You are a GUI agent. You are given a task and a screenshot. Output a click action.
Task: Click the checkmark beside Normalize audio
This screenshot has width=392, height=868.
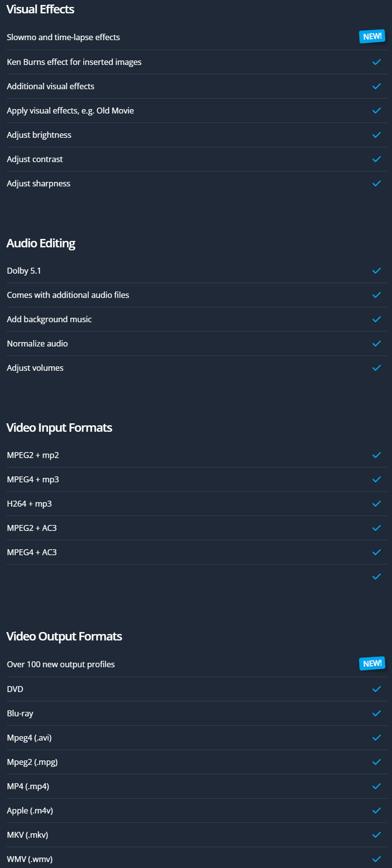tap(377, 344)
